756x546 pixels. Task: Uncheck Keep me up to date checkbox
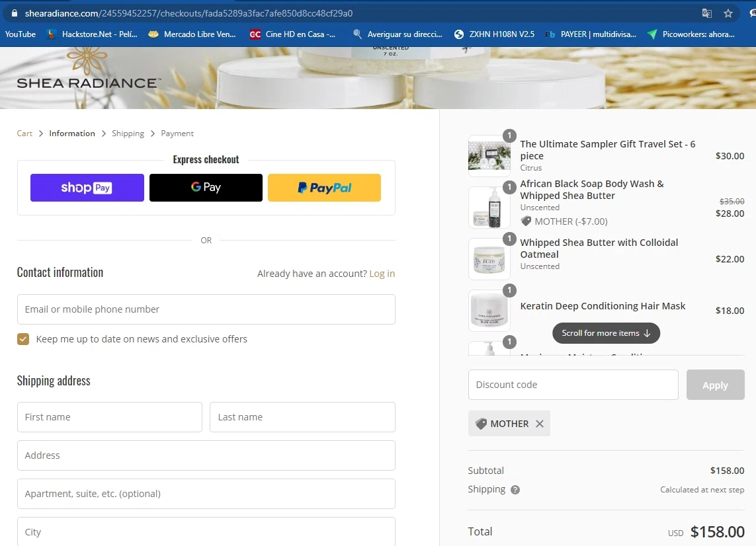click(23, 339)
